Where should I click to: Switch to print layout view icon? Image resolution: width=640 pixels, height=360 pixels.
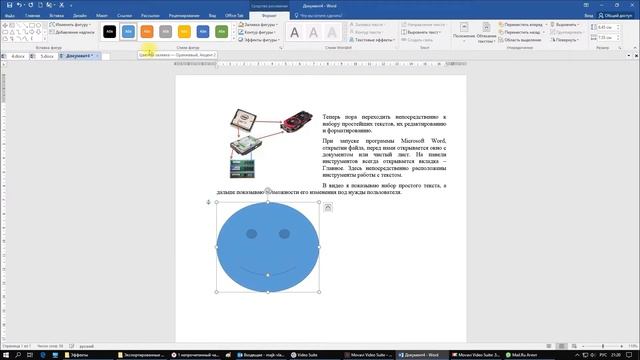562,346
